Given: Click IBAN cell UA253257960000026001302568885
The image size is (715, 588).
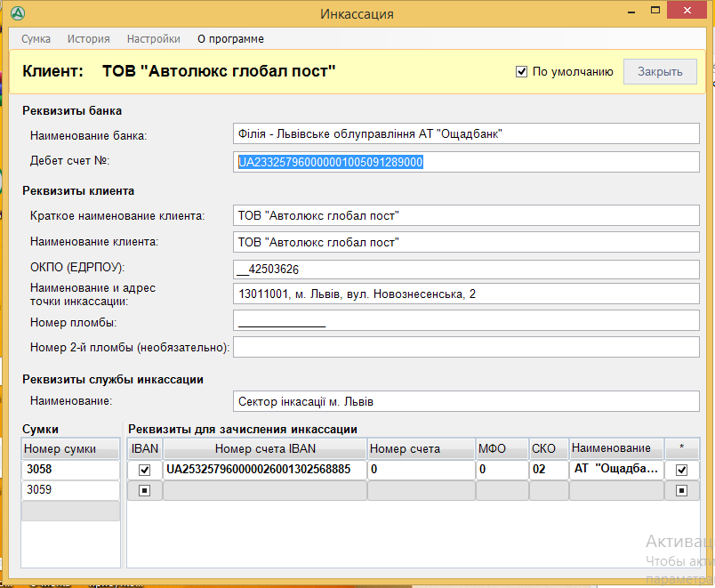Looking at the screenshot, I should [x=265, y=470].
